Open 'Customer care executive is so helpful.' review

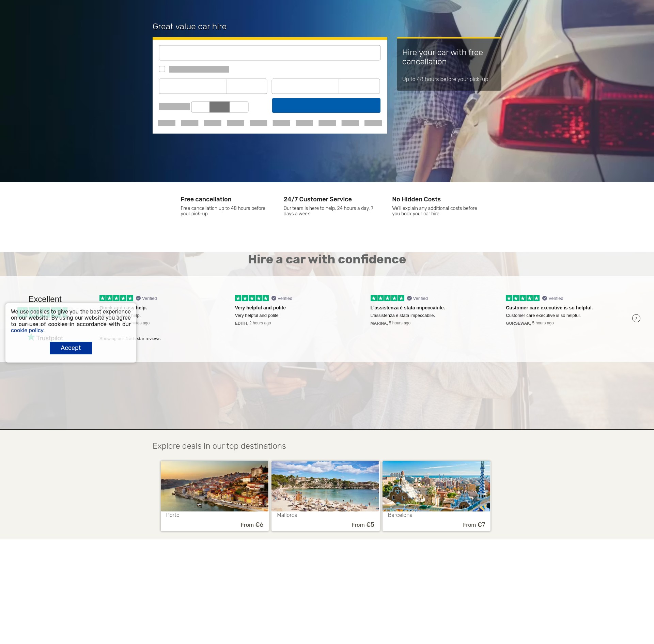549,308
